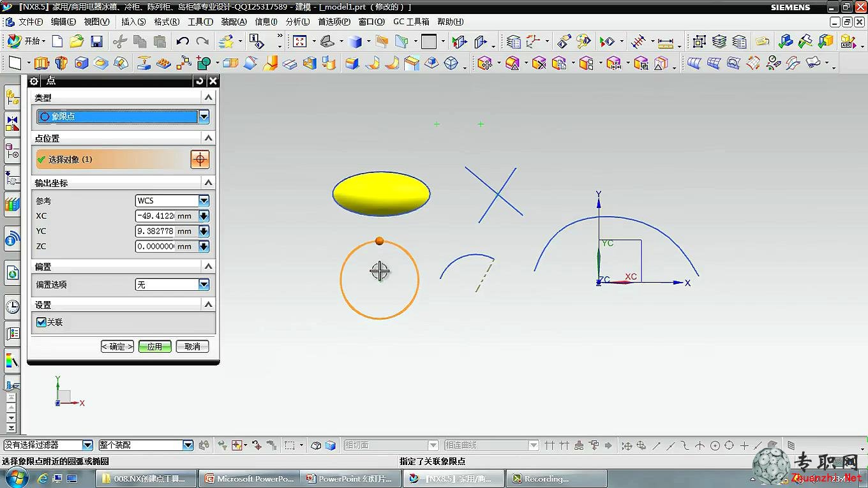868x488 pixels.
Task: Open the 偏置选项 offset options dropdown
Action: click(x=204, y=285)
